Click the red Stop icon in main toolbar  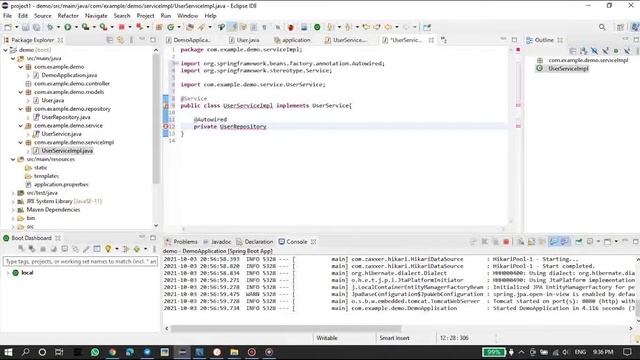[122, 27]
